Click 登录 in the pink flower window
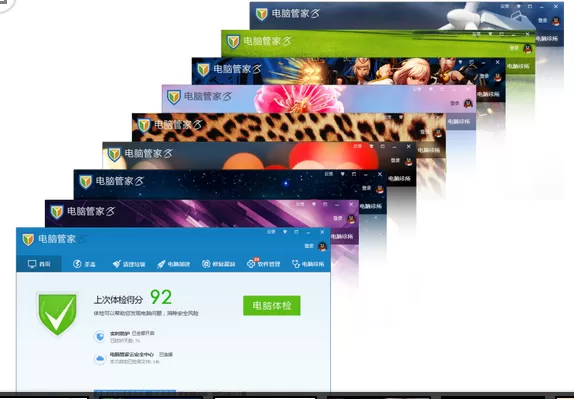Viewport: 574px width, 399px height. 455,103
